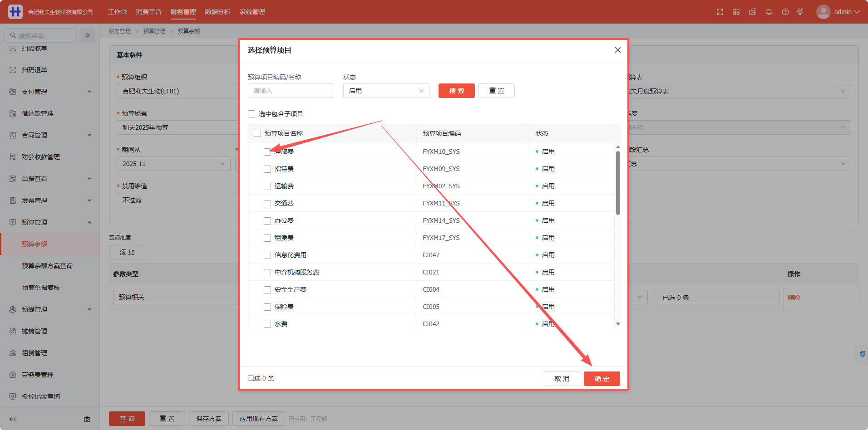
Task: Click the admin avatar icon
Action: click(x=824, y=12)
